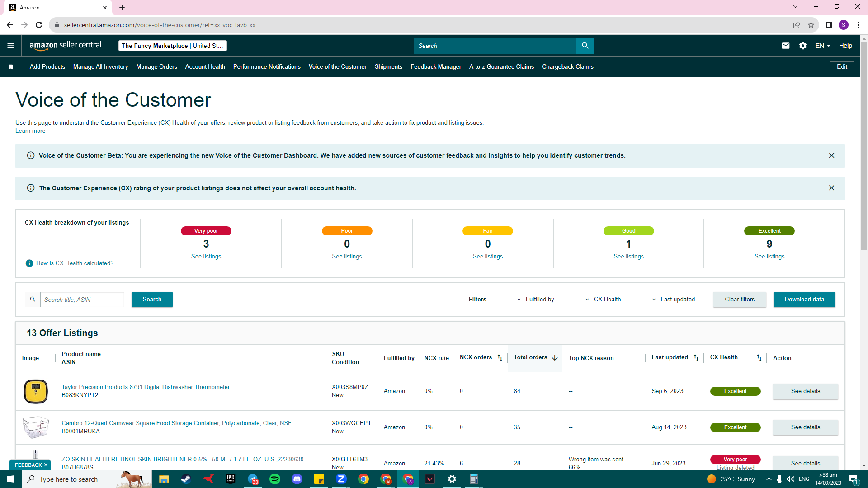Sort by NCX orders arrows
Viewport: 868px width, 488px height.
click(x=500, y=358)
